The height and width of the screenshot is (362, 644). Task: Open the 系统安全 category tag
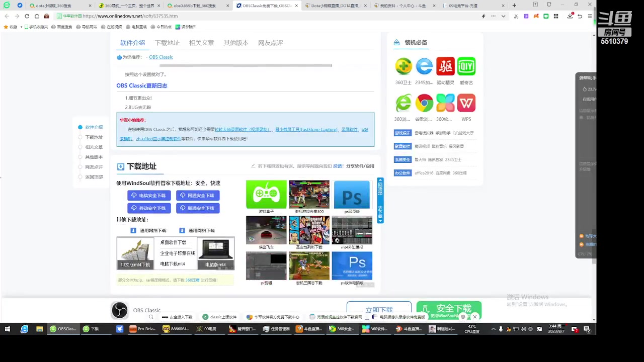[x=403, y=159]
